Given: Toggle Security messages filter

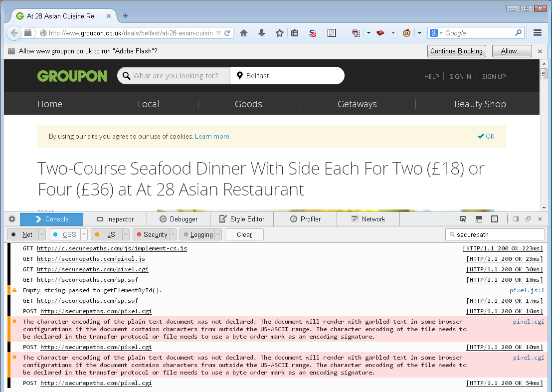Looking at the screenshot, I should [x=152, y=234].
